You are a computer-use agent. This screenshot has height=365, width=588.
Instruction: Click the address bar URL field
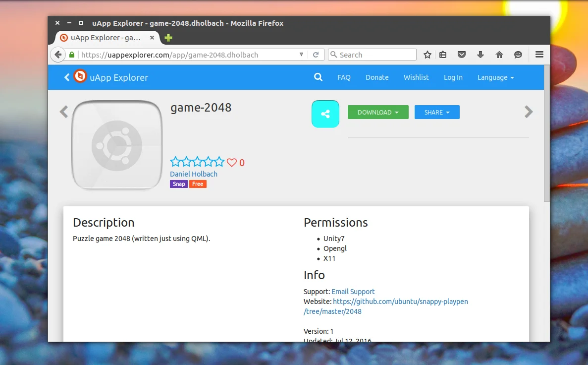click(x=188, y=55)
